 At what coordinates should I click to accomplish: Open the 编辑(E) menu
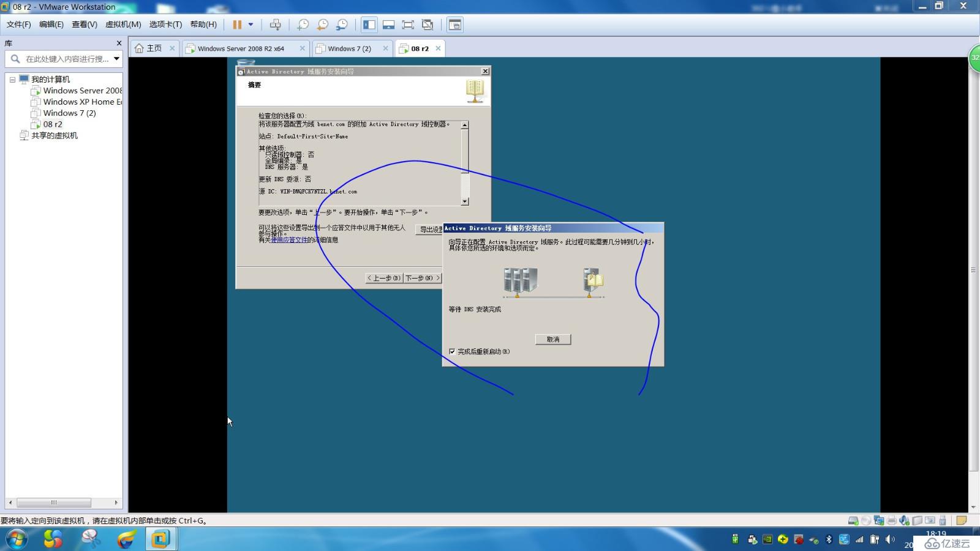coord(51,24)
